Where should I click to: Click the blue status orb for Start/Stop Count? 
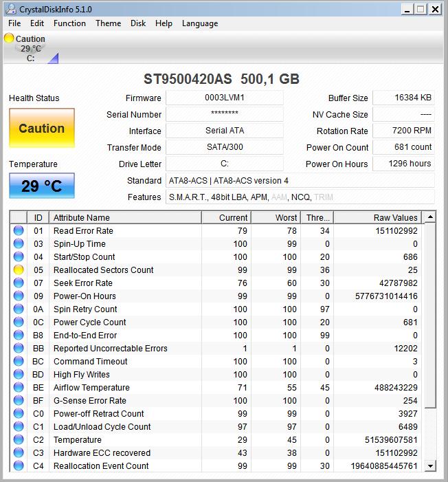pos(19,256)
